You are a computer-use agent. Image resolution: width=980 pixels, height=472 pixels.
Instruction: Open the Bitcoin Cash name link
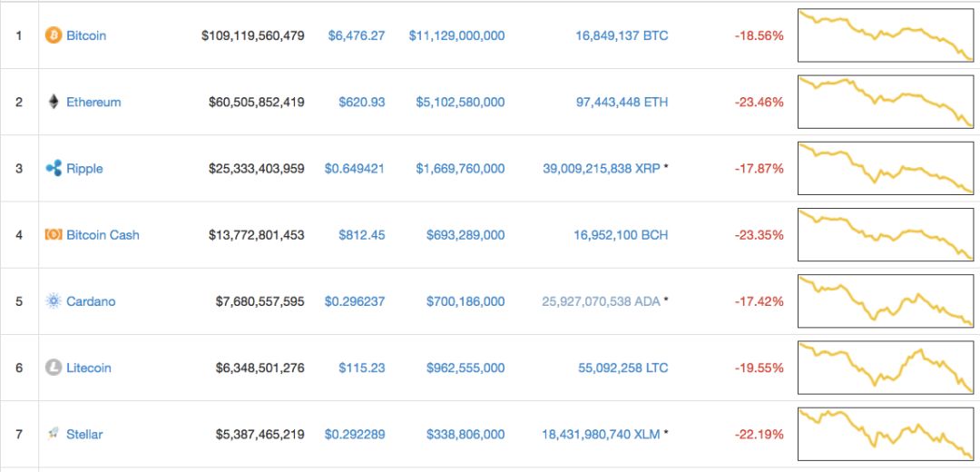pyautogui.click(x=103, y=234)
